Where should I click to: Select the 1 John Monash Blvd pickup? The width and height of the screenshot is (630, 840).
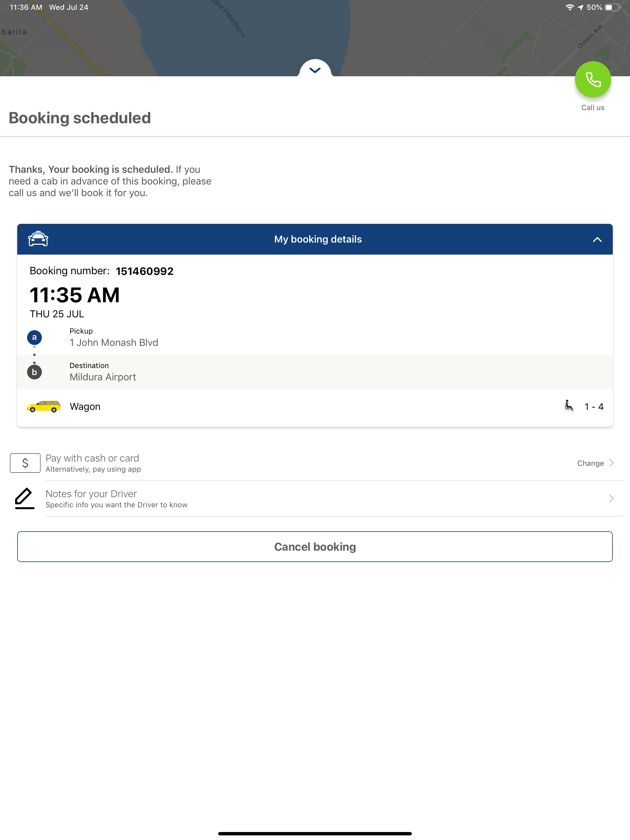[x=315, y=337]
